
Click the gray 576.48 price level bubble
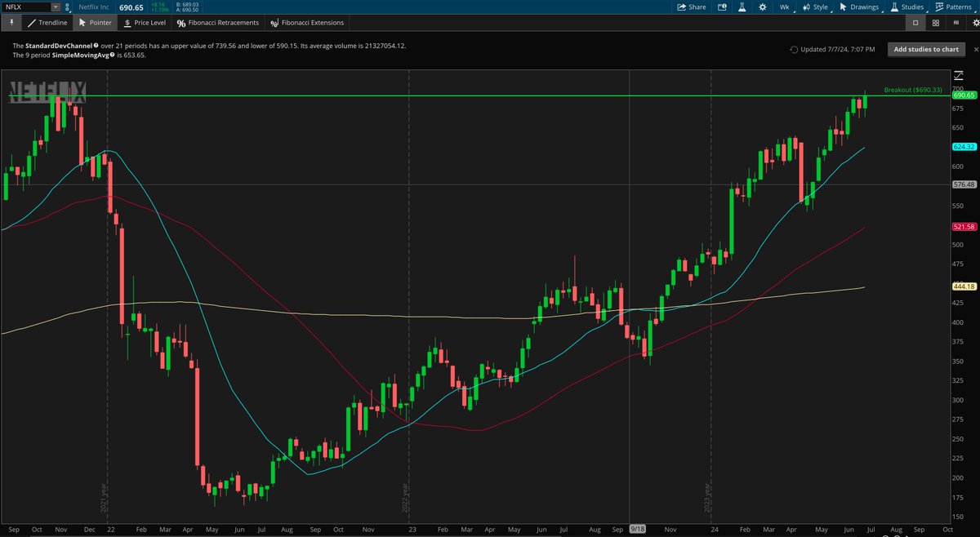coord(964,184)
